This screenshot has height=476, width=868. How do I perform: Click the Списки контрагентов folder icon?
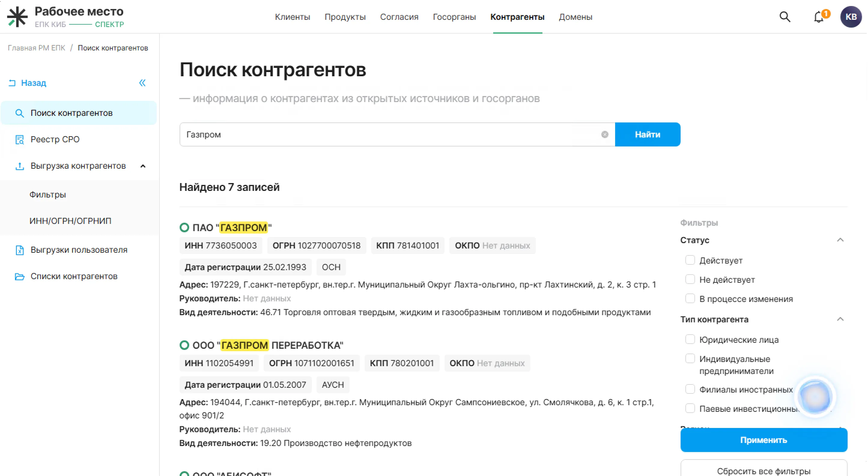coord(20,276)
